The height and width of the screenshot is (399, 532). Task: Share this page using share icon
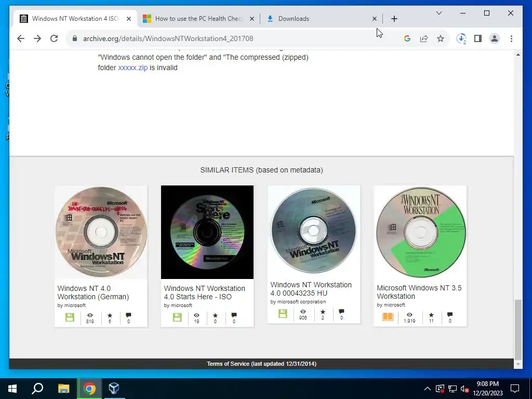(424, 38)
